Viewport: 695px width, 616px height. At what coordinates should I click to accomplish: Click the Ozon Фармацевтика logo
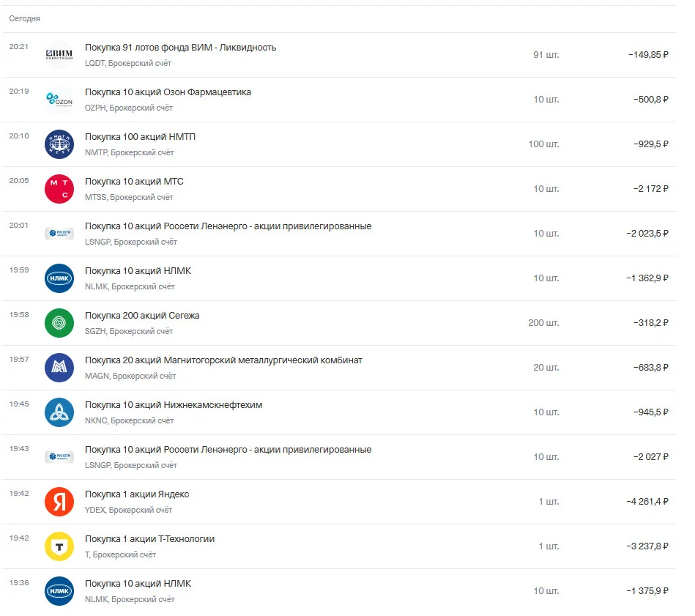coord(59,100)
